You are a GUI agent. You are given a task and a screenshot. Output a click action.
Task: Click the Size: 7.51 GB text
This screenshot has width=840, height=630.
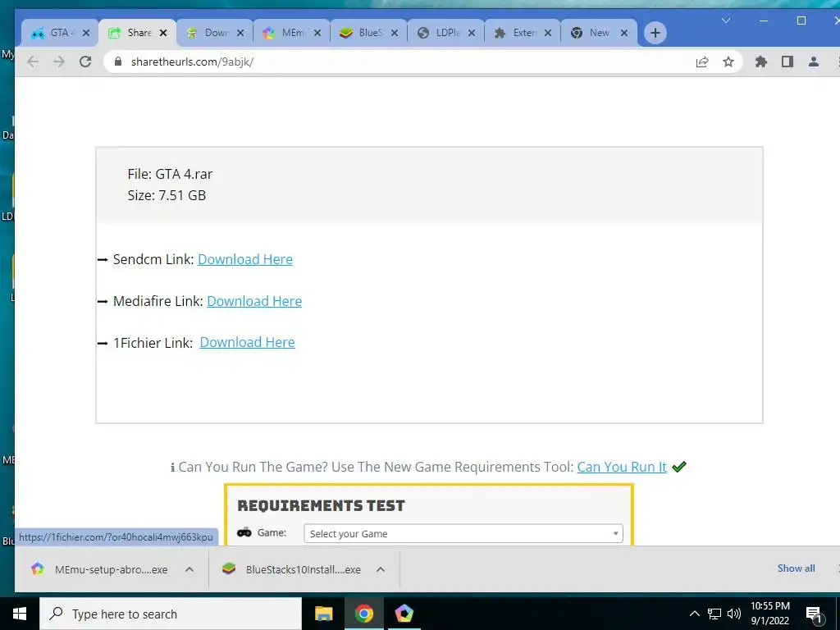[167, 195]
